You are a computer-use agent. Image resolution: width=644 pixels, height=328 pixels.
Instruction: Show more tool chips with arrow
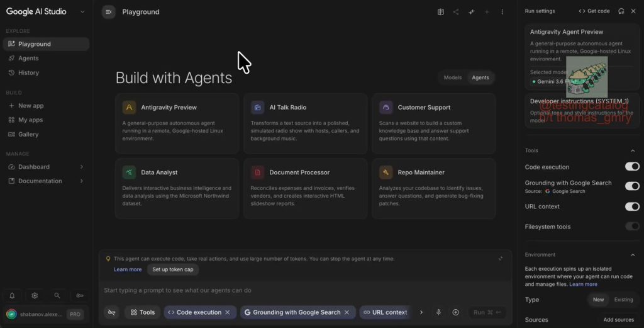tap(421, 312)
